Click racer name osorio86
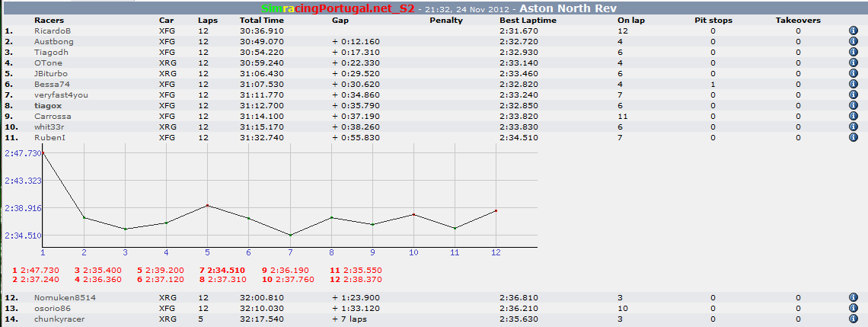The height and width of the screenshot is (327, 868). 53,308
